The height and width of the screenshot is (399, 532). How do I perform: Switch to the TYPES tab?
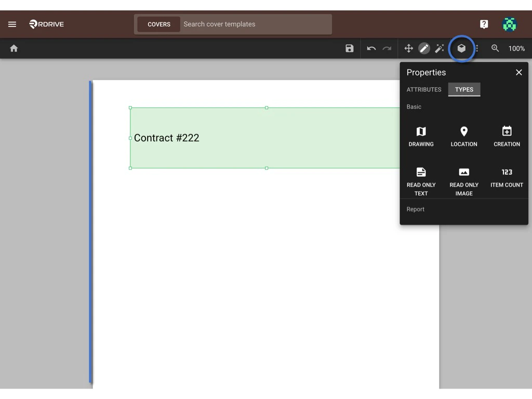[464, 89]
